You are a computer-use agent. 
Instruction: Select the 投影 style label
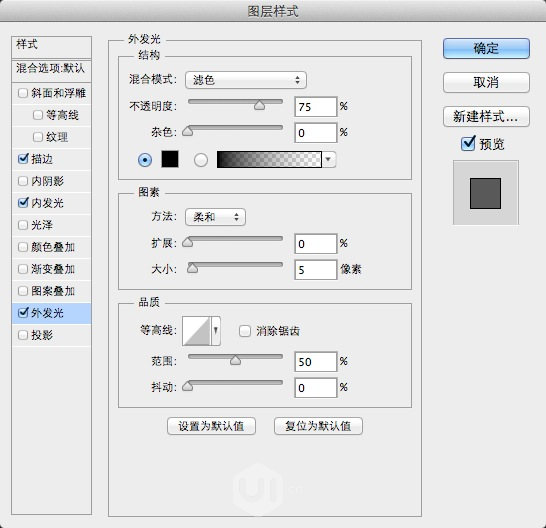(x=42, y=335)
